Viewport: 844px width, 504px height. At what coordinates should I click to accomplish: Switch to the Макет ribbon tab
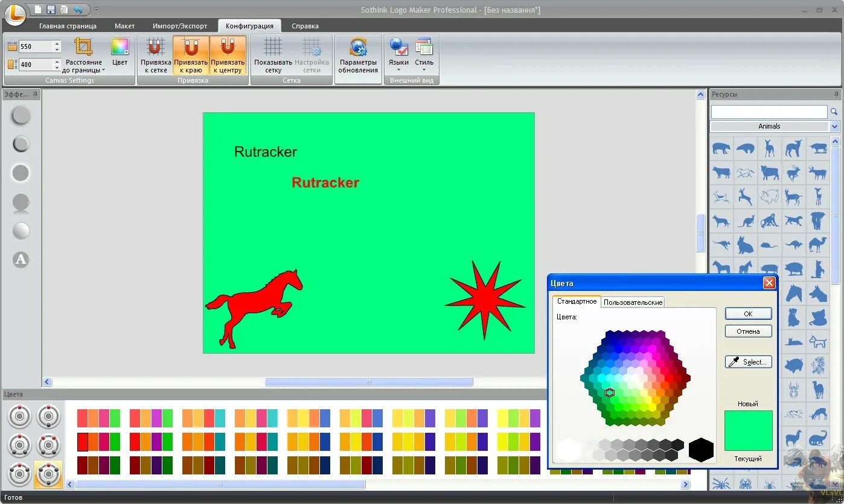tap(124, 26)
